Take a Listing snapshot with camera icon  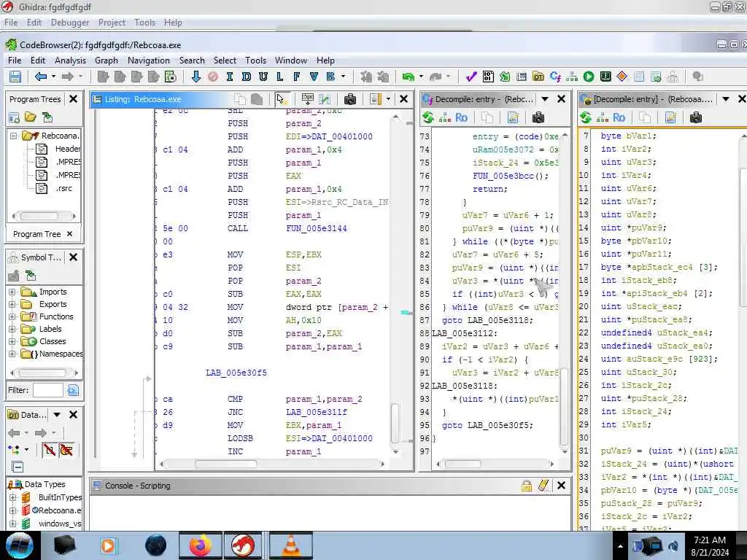click(x=349, y=99)
